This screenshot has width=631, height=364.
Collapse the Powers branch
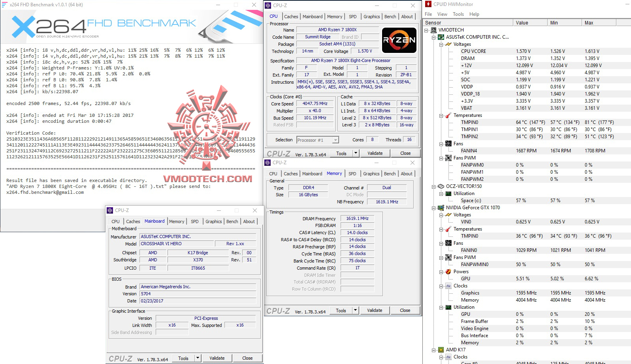pyautogui.click(x=441, y=272)
